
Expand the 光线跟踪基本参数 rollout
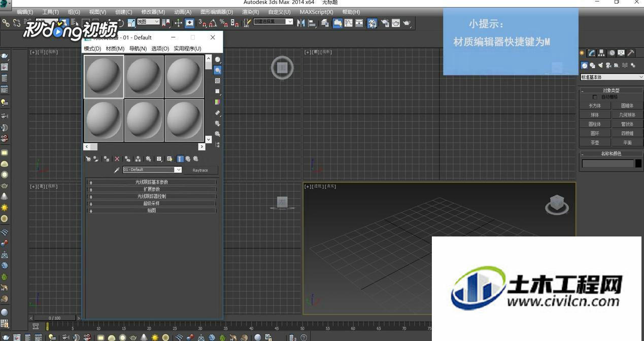[151, 182]
